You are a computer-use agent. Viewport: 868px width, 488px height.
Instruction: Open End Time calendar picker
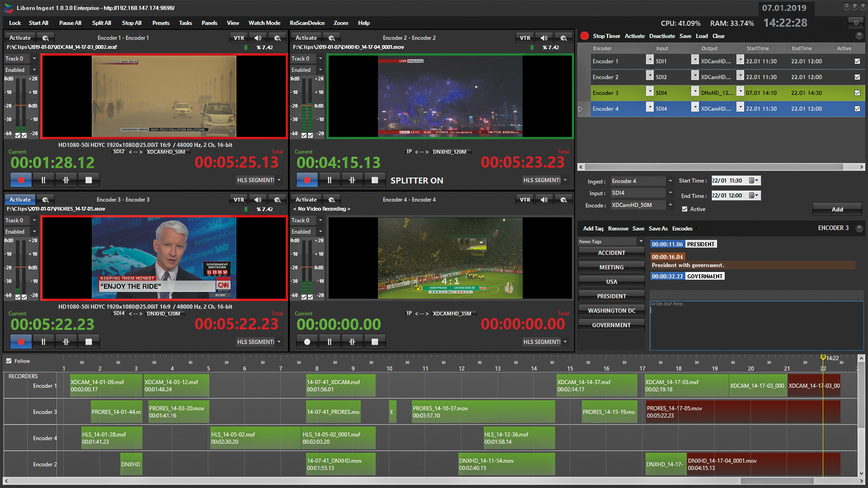click(754, 196)
